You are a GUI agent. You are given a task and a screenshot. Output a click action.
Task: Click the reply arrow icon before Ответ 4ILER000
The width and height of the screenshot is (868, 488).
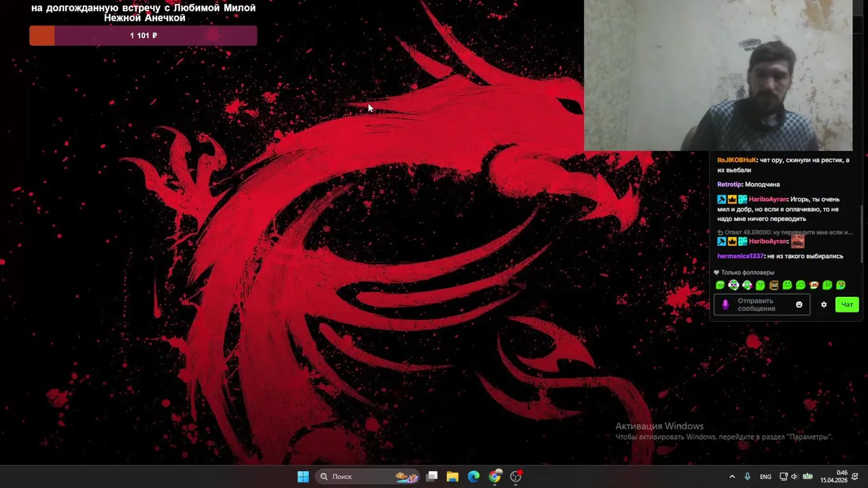[720, 232]
